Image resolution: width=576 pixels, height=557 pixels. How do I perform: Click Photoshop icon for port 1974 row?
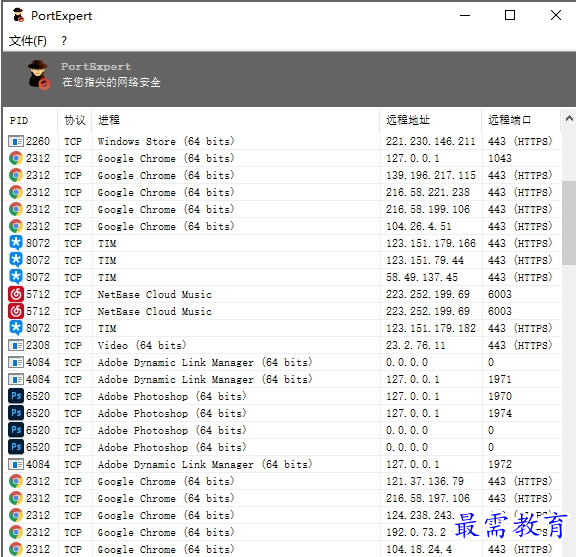[15, 413]
